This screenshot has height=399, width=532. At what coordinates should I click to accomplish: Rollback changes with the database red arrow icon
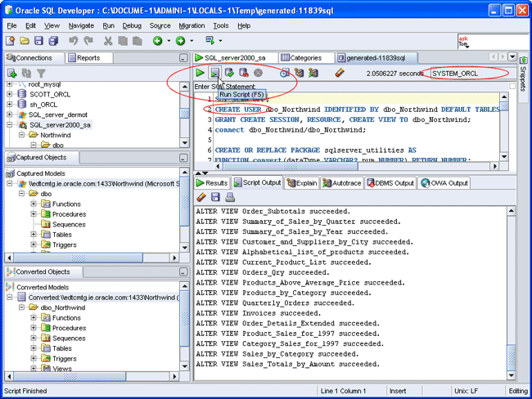[244, 73]
